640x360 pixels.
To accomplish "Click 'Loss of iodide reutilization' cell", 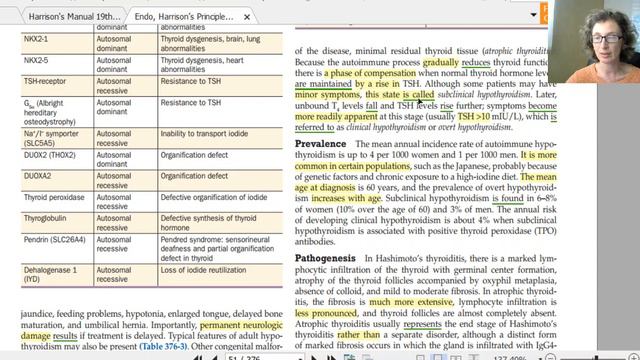I will point(220,275).
